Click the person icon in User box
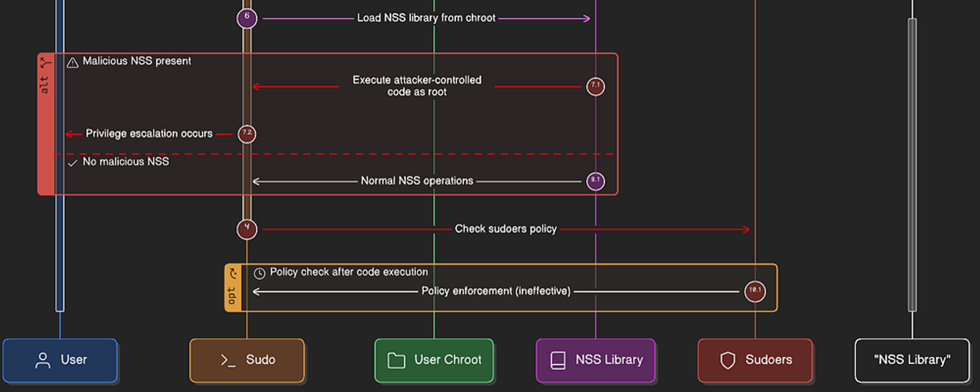The height and width of the screenshot is (392, 980). click(43, 360)
